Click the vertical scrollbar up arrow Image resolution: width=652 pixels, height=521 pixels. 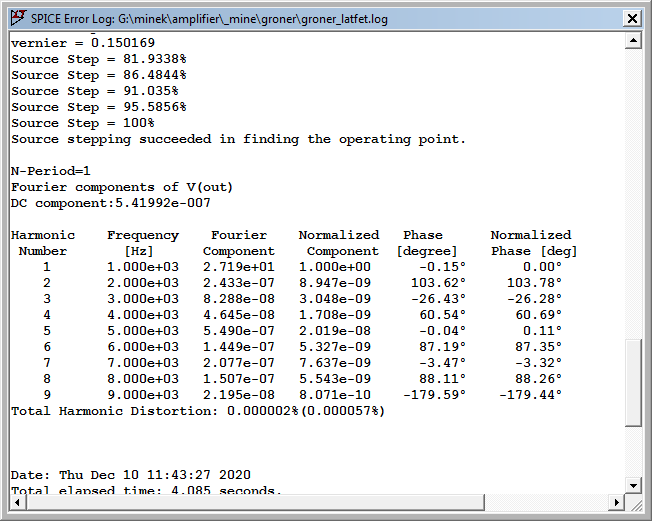coord(633,40)
